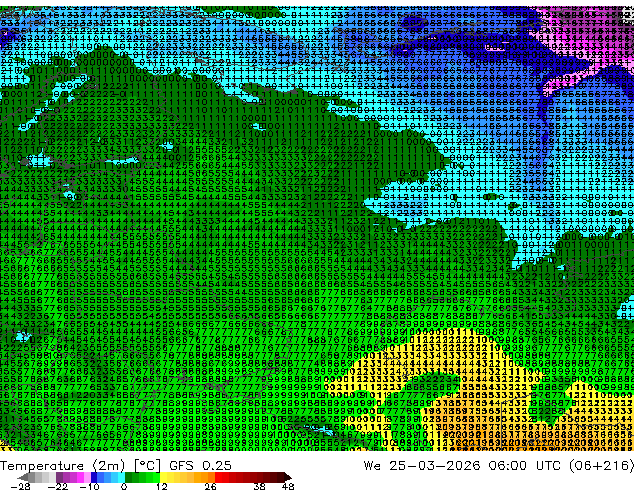The height and width of the screenshot is (490, 634).
Task: Click the 'GFS 0.25' model label
Action: pyautogui.click(x=200, y=466)
